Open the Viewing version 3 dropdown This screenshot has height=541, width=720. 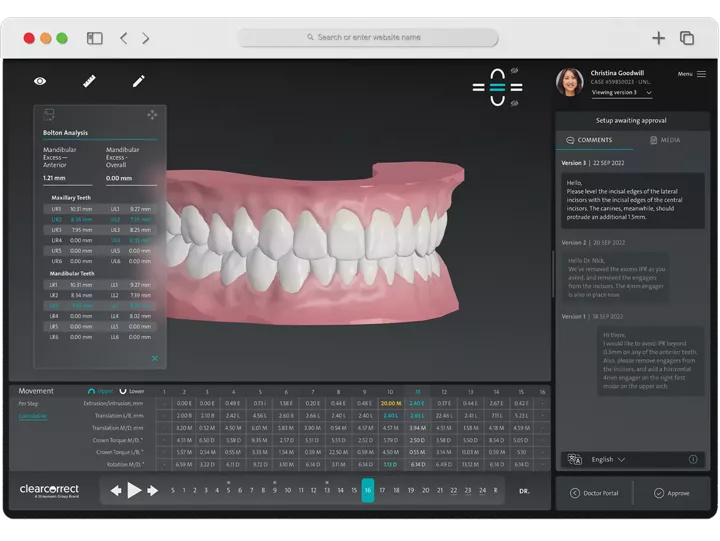[622, 93]
